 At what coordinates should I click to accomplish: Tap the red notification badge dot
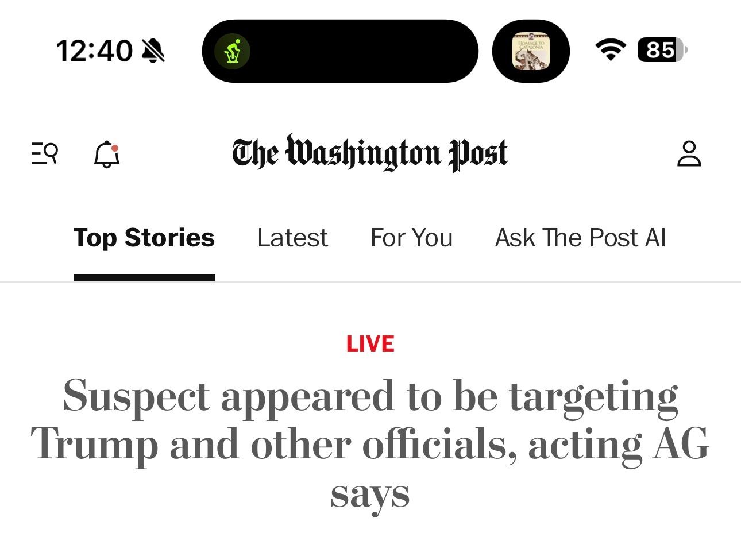point(115,148)
